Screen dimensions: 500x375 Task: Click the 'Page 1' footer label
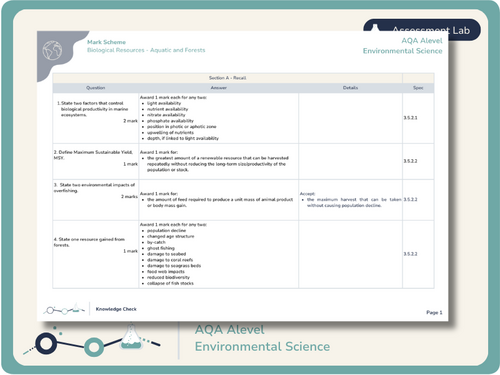point(434,312)
